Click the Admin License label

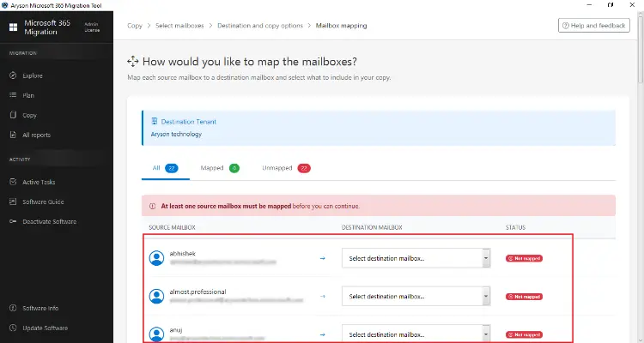pos(92,27)
